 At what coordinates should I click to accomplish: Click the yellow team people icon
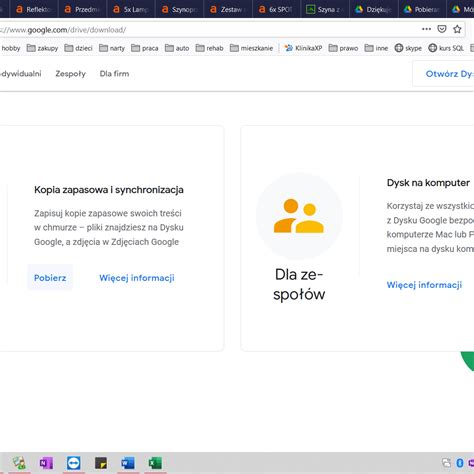coord(299,216)
